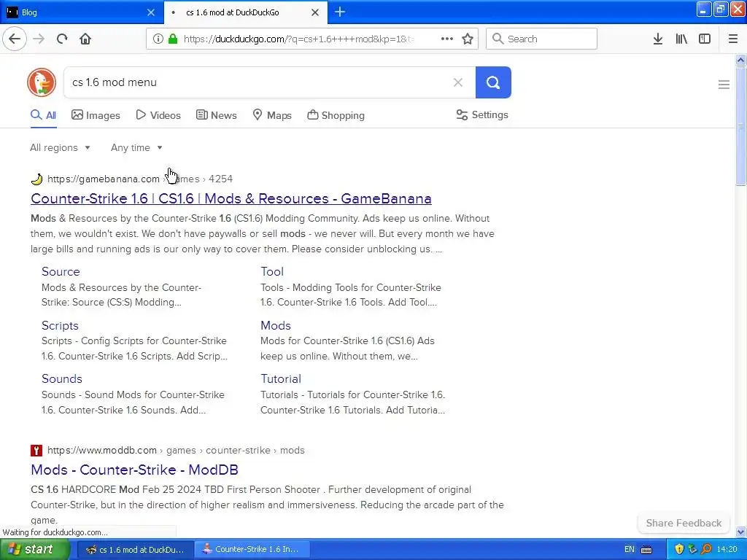This screenshot has width=747, height=560.
Task: Clear the search query with X
Action: click(458, 82)
